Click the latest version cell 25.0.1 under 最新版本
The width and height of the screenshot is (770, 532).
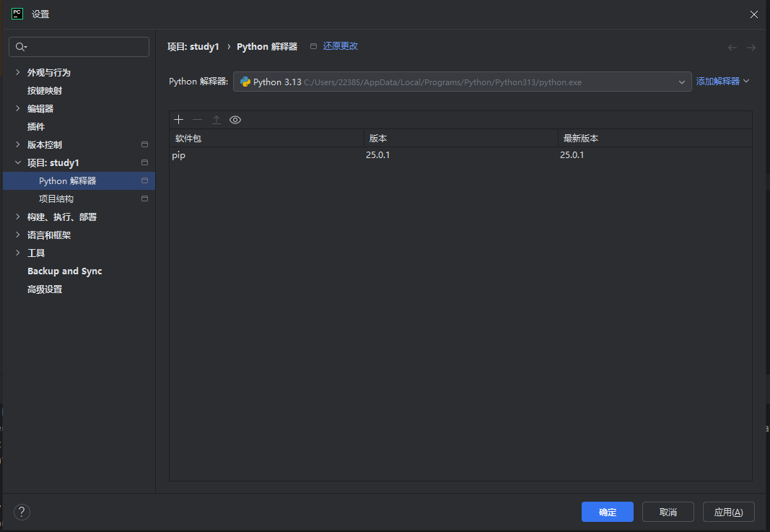(572, 155)
